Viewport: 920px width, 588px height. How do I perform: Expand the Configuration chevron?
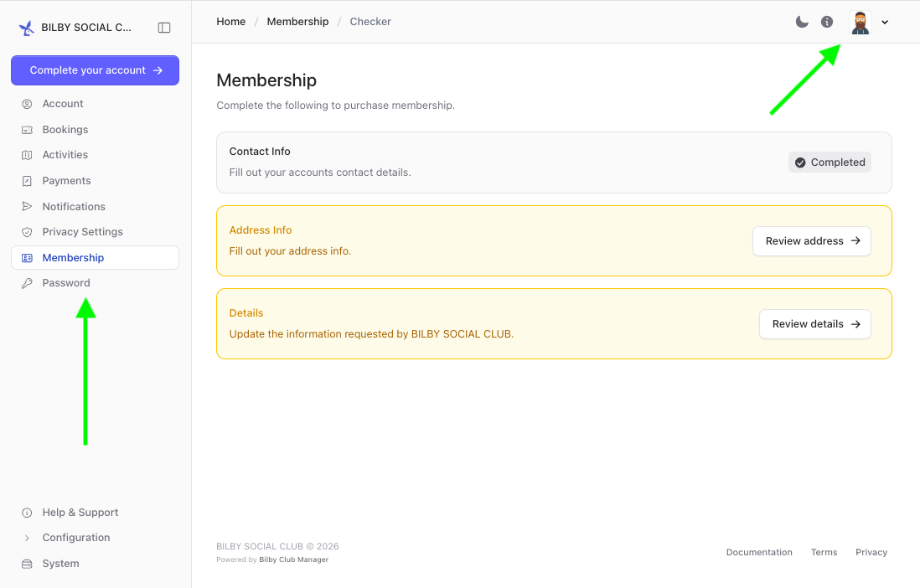27,538
